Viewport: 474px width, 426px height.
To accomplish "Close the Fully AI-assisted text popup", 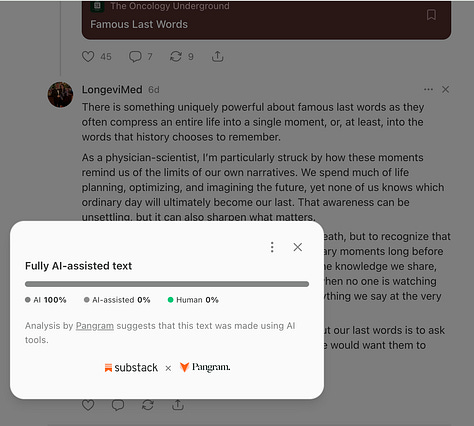I will (x=298, y=247).
